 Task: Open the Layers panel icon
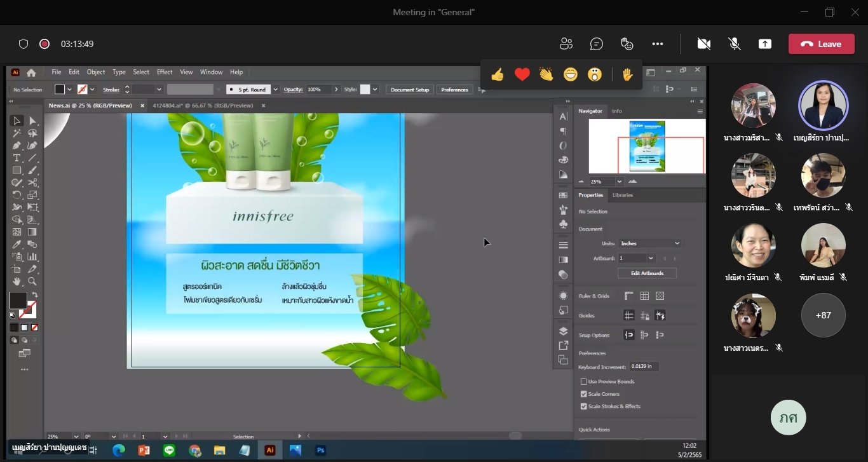[x=563, y=331]
